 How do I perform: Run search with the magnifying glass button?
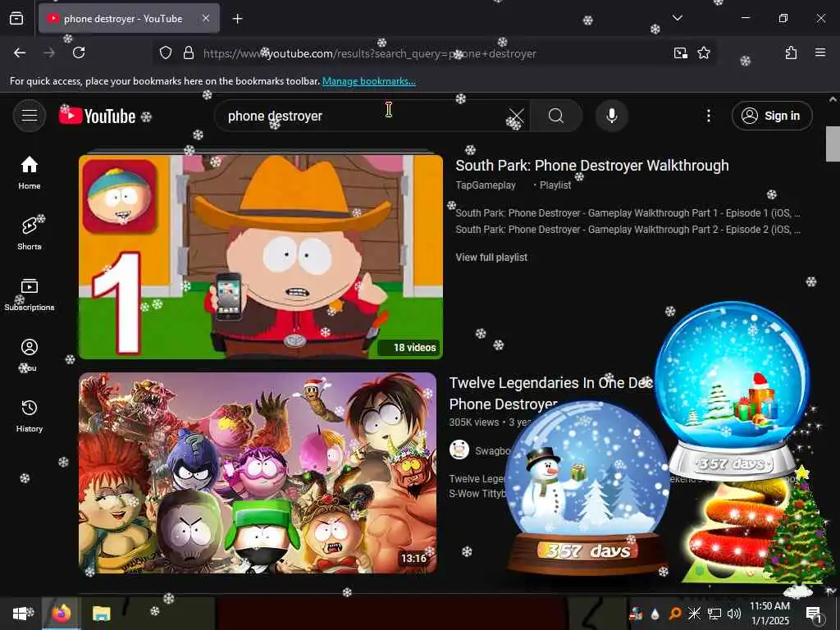[x=556, y=116]
